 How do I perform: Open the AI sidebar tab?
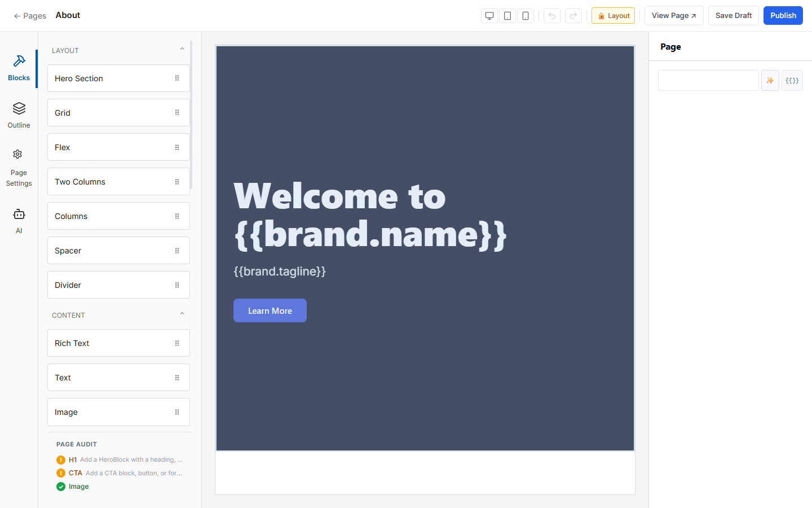[19, 221]
